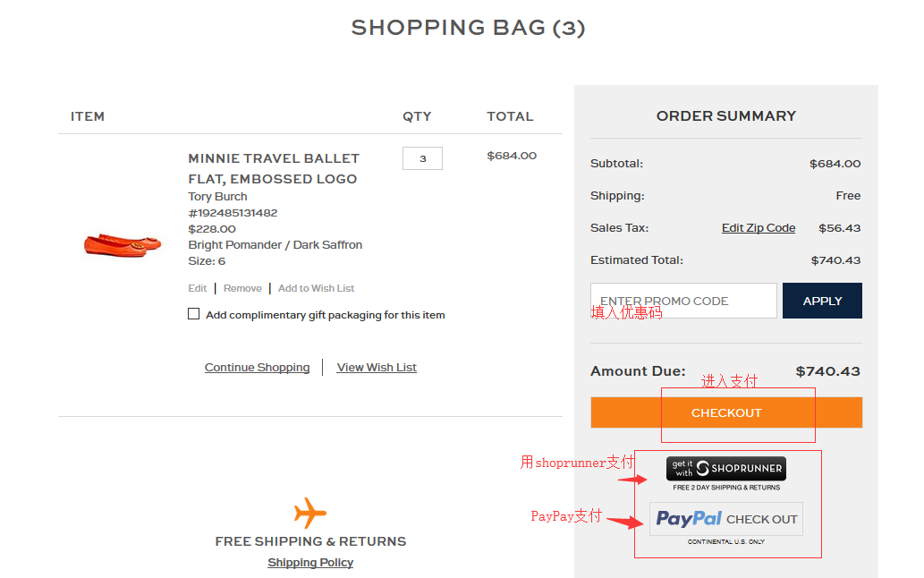Click the Shopping Bag (3) heading
The height and width of the screenshot is (578, 924).
468,28
